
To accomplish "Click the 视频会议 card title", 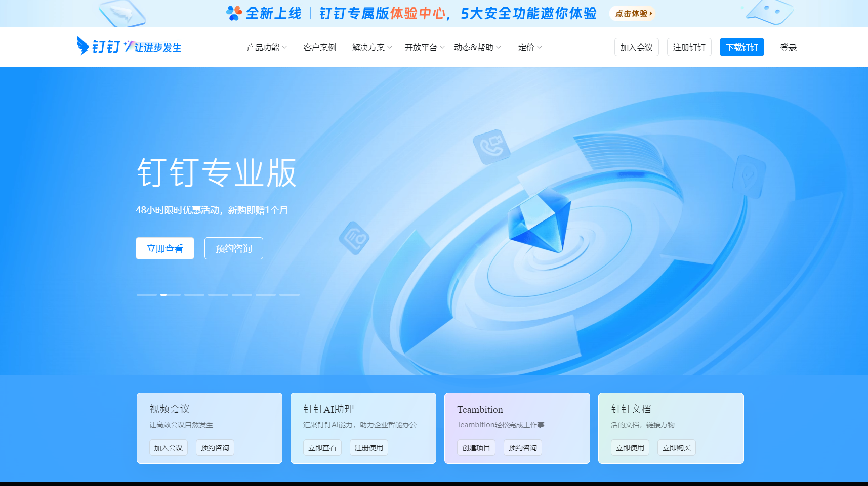I will [x=170, y=409].
